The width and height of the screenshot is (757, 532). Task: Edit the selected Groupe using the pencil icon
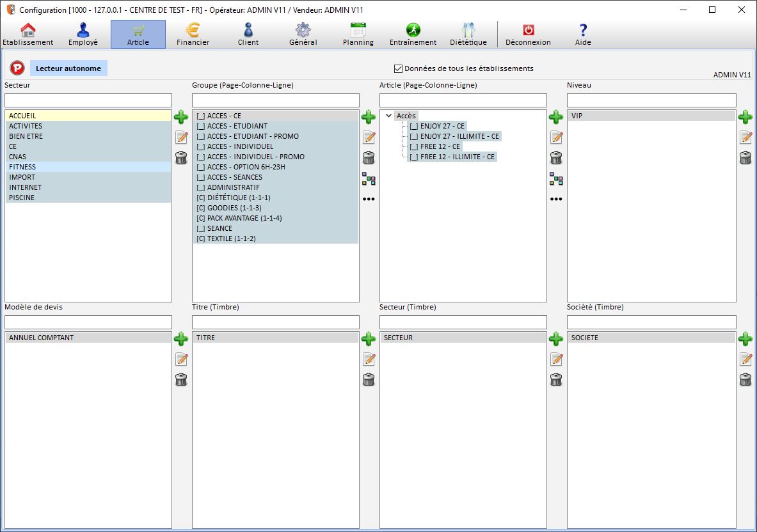[369, 137]
